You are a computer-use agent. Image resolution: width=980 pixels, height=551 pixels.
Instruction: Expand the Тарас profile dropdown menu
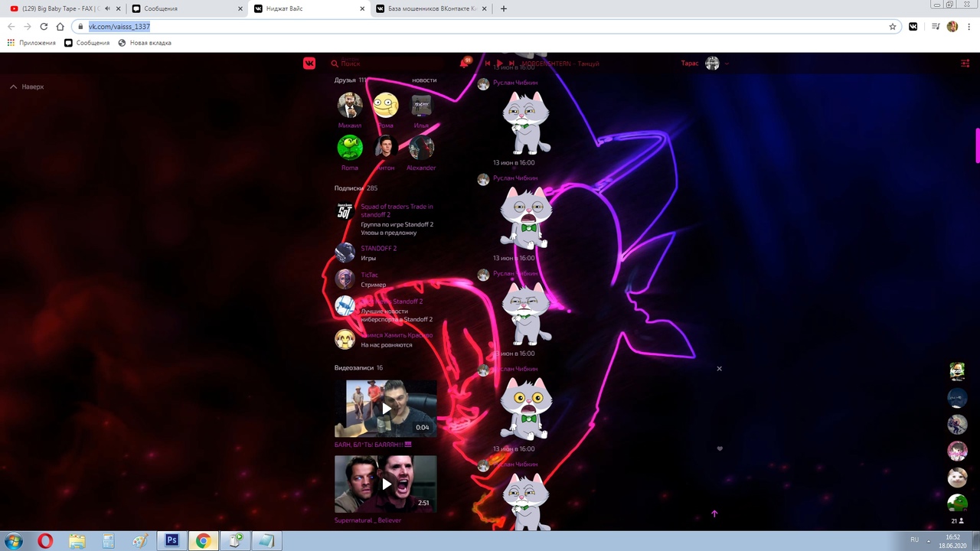(x=727, y=64)
